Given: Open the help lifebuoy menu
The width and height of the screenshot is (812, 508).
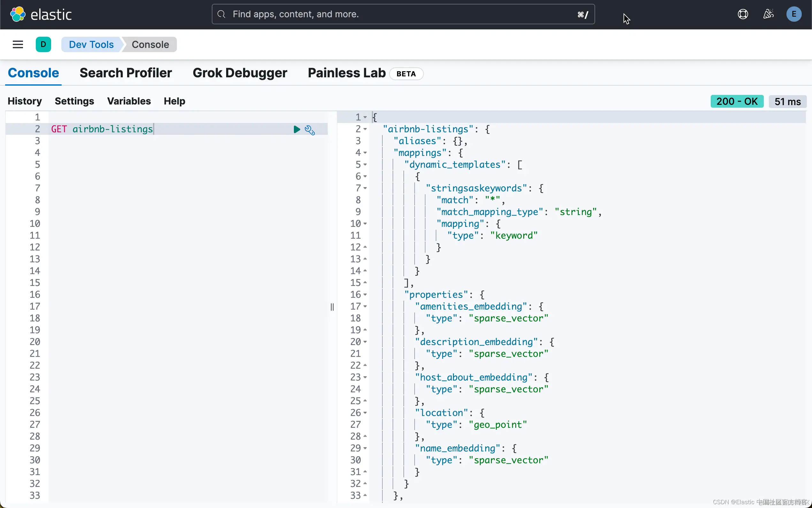Looking at the screenshot, I should click(742, 14).
